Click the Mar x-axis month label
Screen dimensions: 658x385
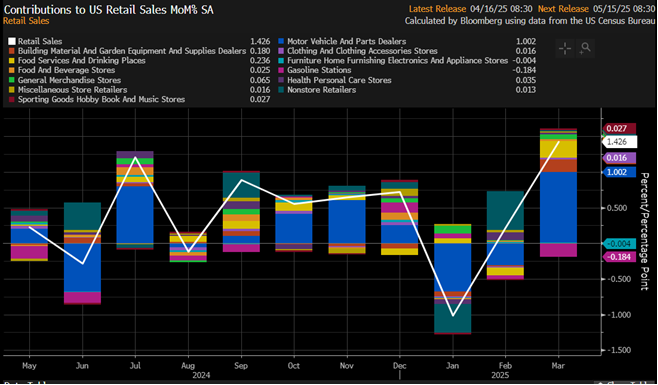click(x=558, y=366)
